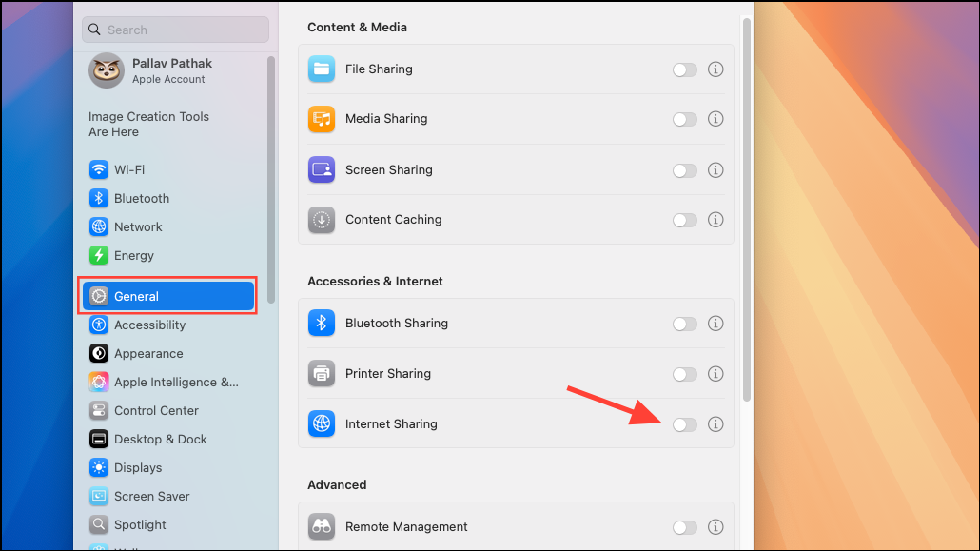Click the Media Sharing music icon
The width and height of the screenshot is (980, 551).
(x=322, y=119)
